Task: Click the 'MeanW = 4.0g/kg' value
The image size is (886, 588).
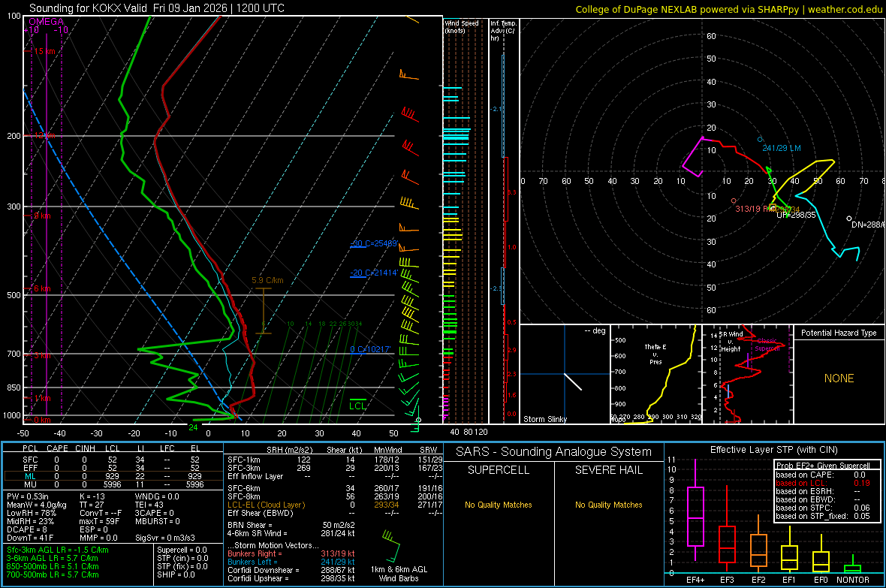Action: (x=37, y=505)
